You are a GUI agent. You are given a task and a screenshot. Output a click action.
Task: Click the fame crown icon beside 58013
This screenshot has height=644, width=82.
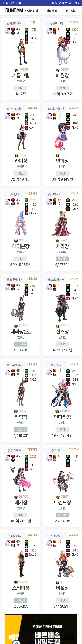[x=58, y=326]
